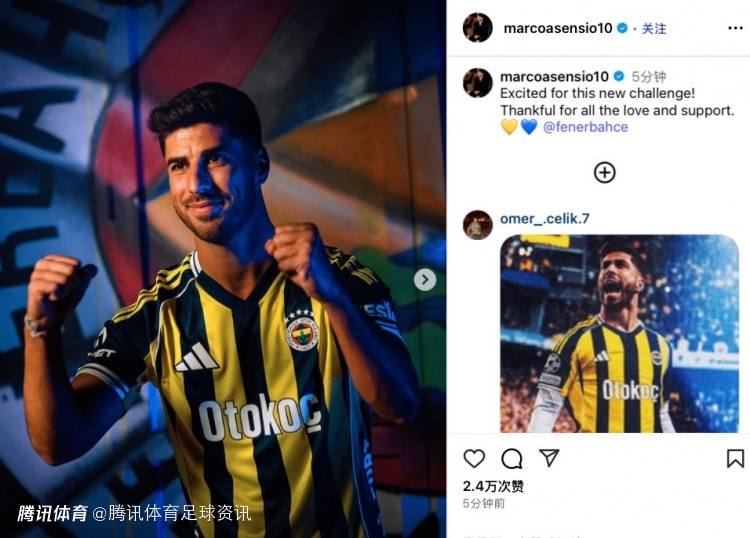750x538 pixels.
Task: Open omer_.celik.7 username link
Action: [x=545, y=219]
